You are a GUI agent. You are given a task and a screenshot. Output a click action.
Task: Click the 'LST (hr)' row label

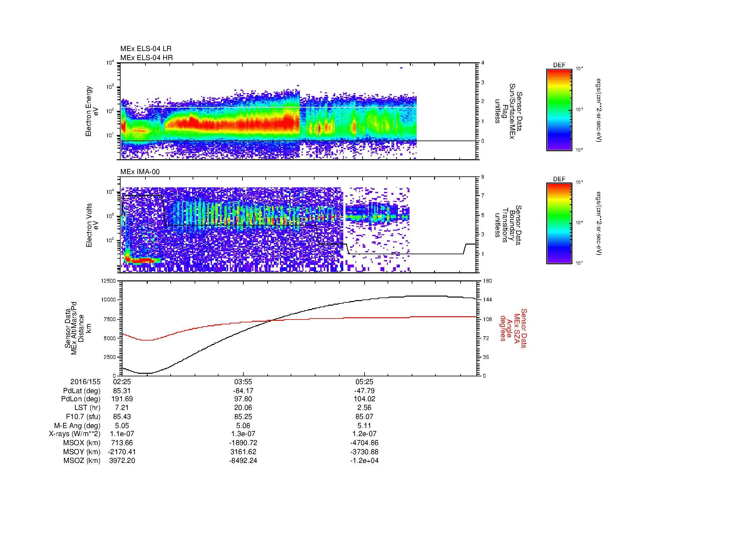point(87,408)
